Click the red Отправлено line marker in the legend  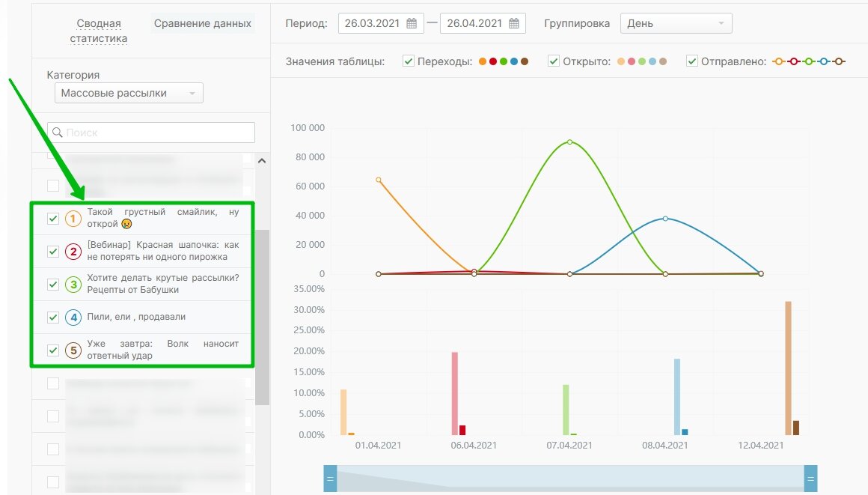(x=794, y=61)
